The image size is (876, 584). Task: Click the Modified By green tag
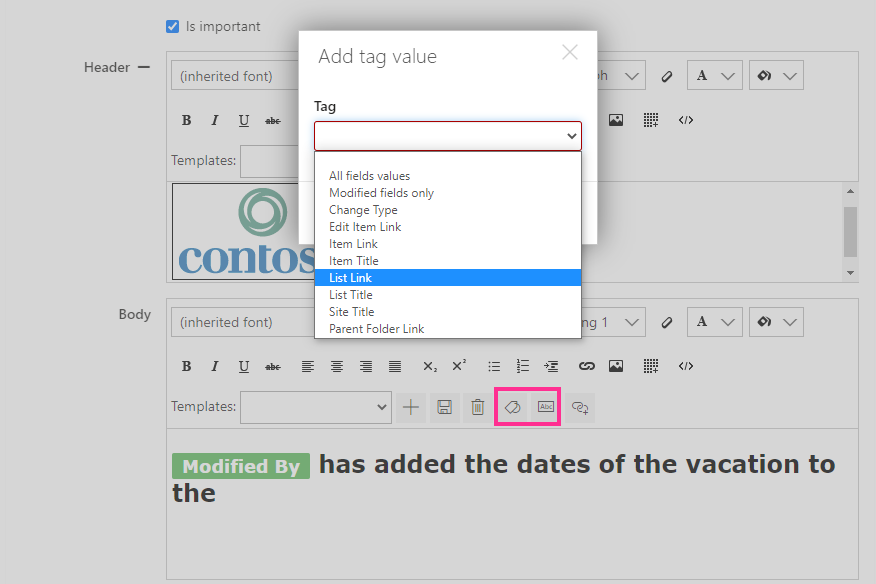[241, 466]
